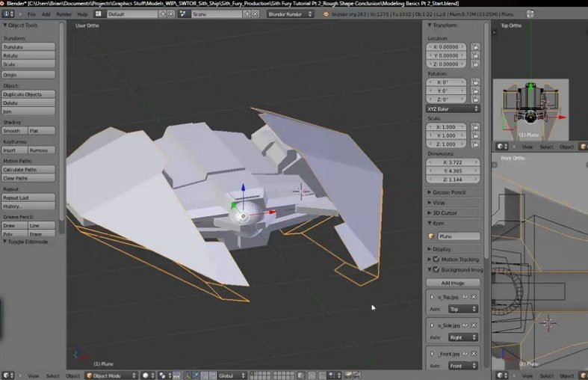Viewport: 588px width, 380px height.
Task: Collapse the Transform panel
Action: pos(429,25)
